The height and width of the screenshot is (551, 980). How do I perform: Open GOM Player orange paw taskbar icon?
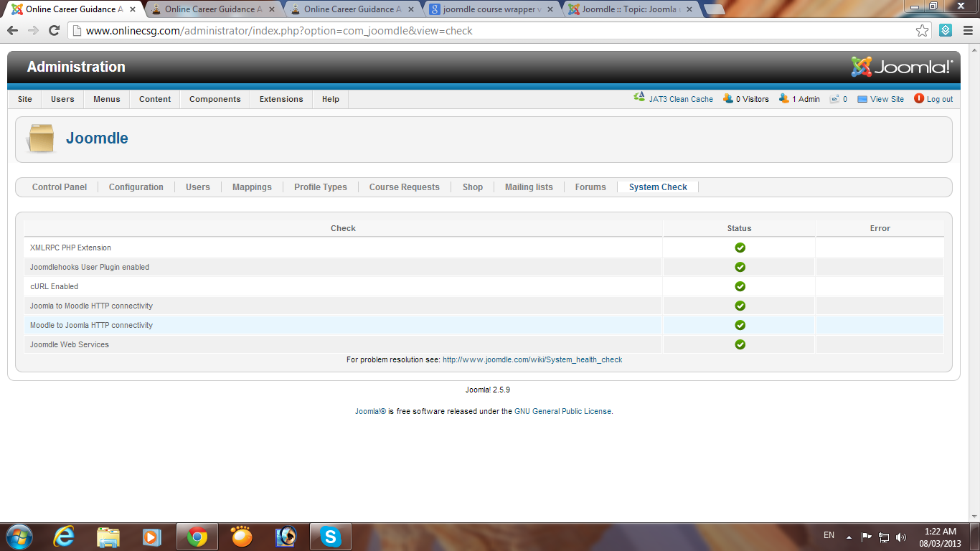click(242, 537)
